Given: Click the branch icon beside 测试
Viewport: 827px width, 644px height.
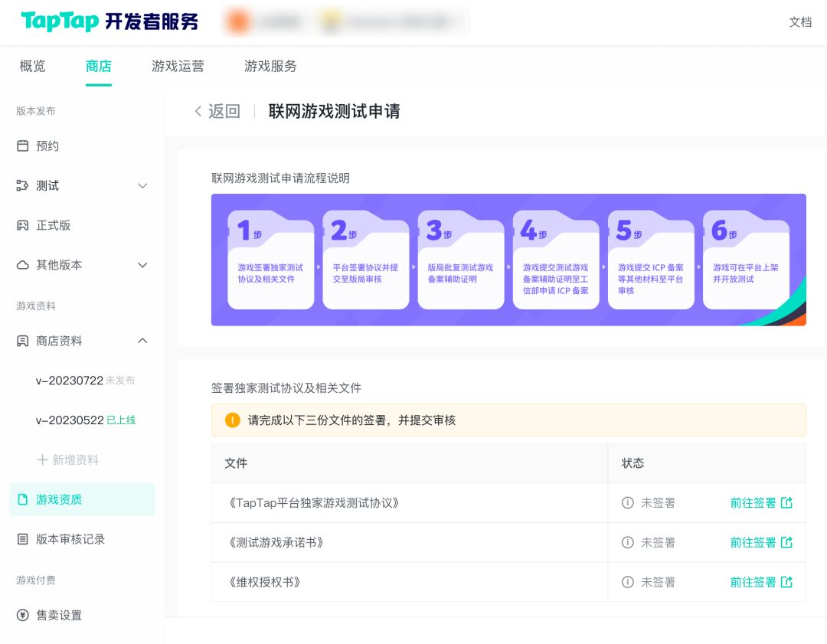Looking at the screenshot, I should 22,185.
